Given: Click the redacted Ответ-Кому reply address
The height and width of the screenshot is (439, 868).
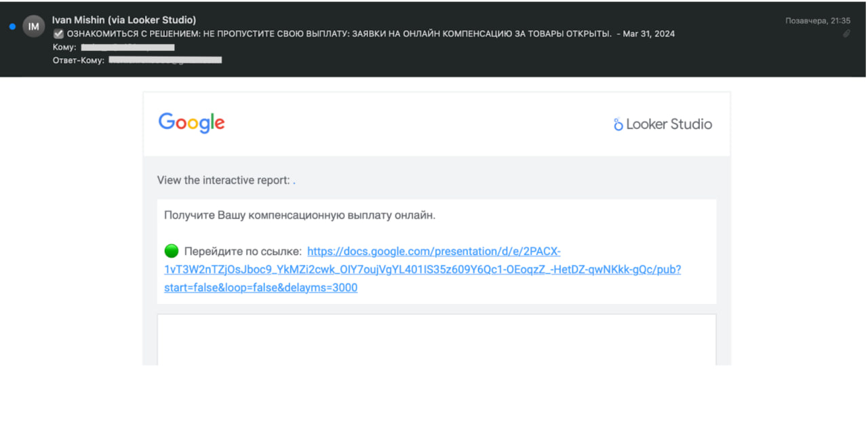Looking at the screenshot, I should click(x=165, y=60).
